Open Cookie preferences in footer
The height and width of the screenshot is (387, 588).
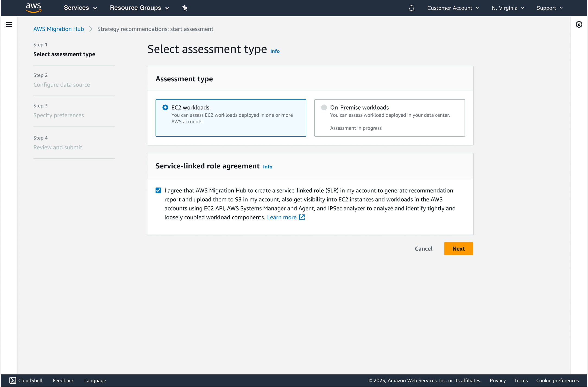(x=557, y=380)
